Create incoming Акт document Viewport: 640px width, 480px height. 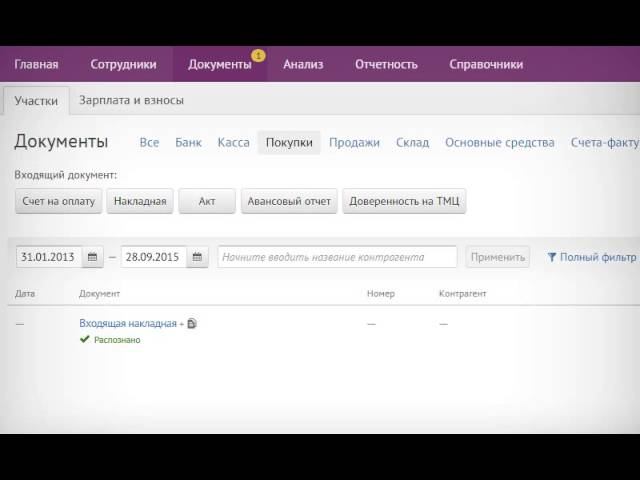point(207,201)
